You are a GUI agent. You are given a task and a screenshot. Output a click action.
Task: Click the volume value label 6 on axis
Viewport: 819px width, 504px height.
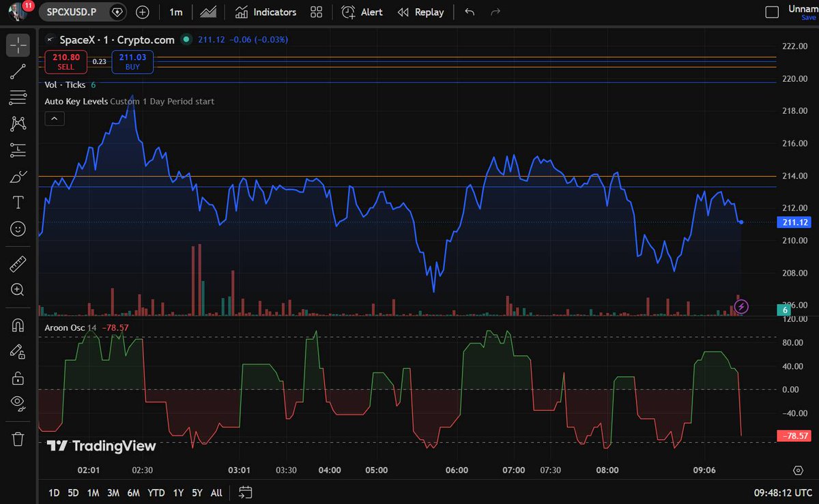click(x=785, y=310)
